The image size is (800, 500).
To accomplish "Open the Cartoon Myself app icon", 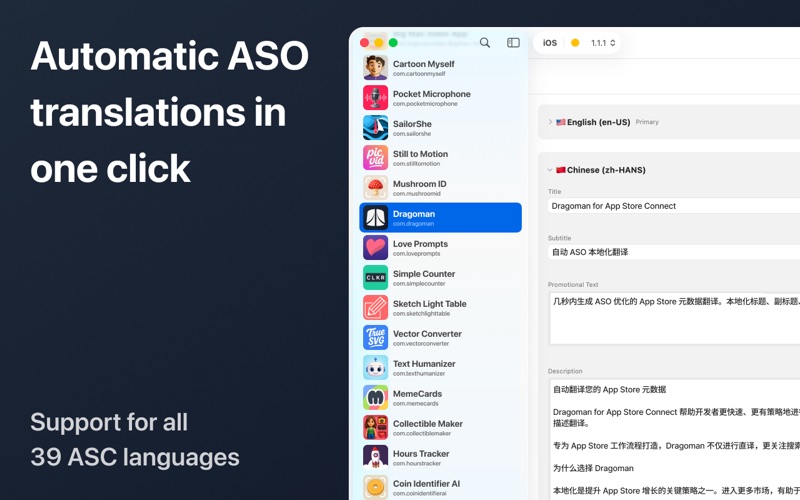I will click(x=376, y=68).
